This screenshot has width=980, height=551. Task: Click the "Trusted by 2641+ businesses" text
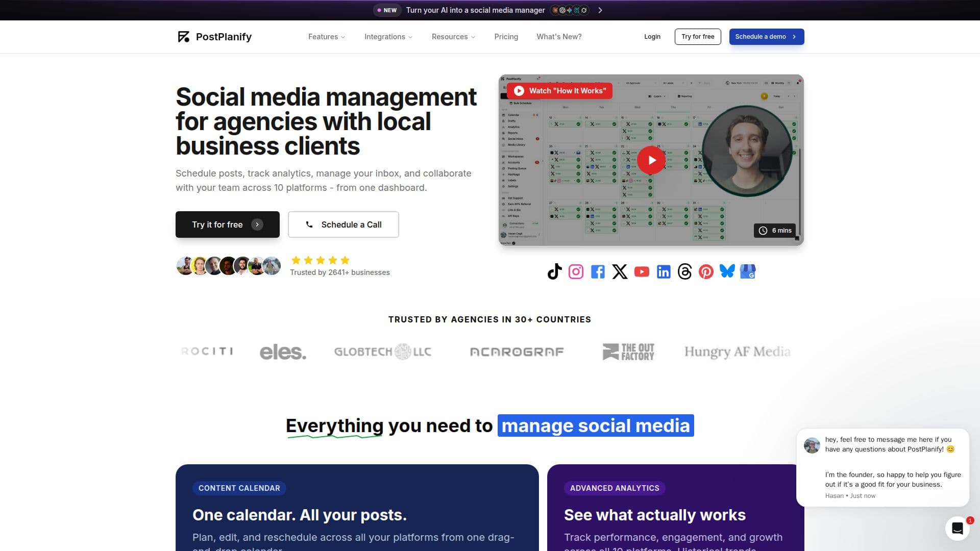tap(340, 272)
